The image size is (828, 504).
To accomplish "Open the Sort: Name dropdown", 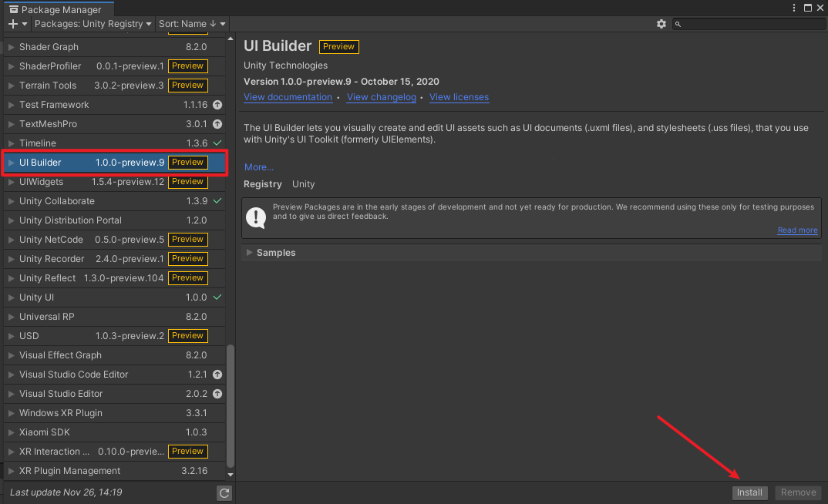I will 192,24.
